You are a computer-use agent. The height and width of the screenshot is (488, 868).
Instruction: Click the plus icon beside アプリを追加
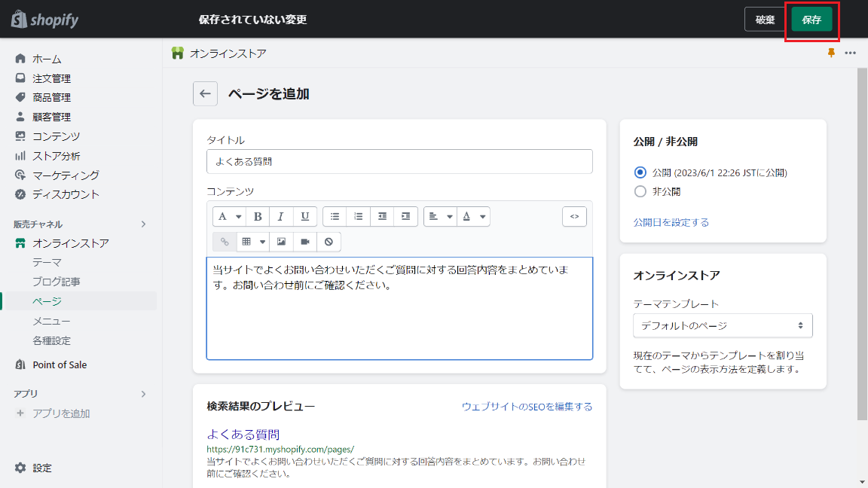click(20, 413)
